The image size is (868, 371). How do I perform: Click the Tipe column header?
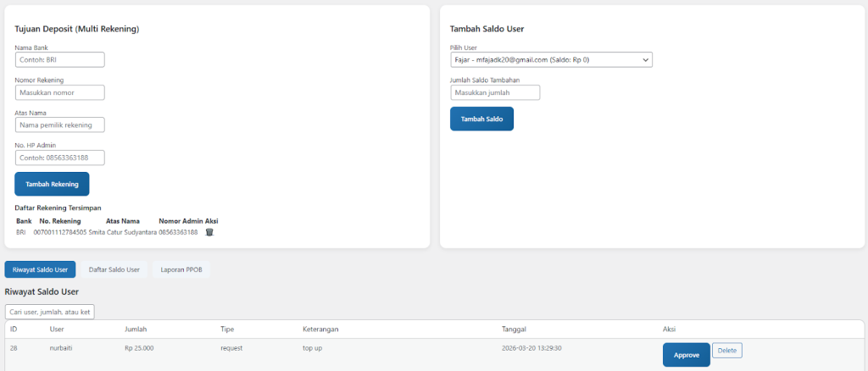pos(227,329)
